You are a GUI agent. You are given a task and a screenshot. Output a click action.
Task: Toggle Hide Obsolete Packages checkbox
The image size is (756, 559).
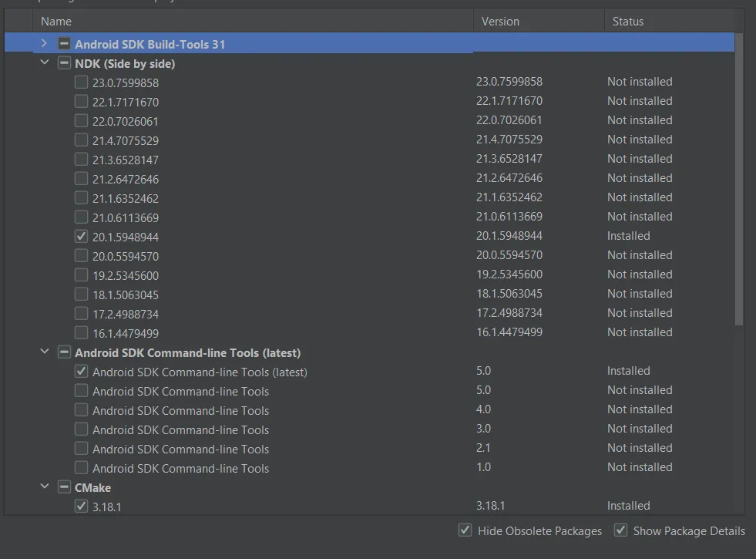[x=465, y=530]
